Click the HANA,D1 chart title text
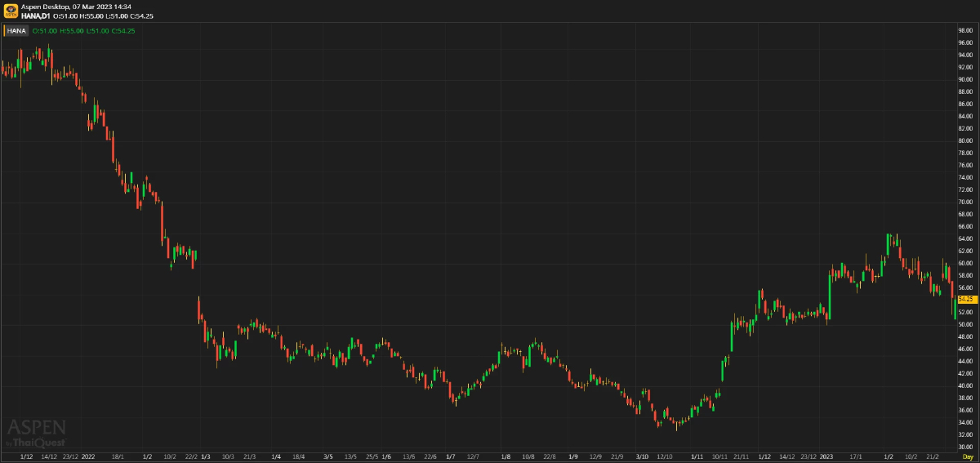 click(36, 16)
